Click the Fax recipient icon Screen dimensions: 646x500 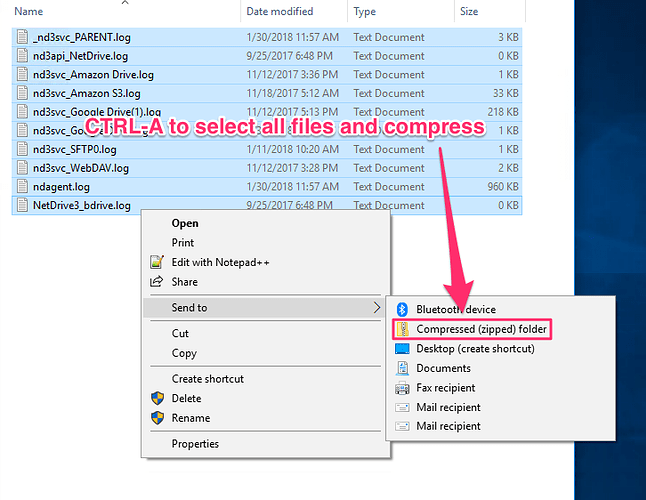tap(402, 388)
